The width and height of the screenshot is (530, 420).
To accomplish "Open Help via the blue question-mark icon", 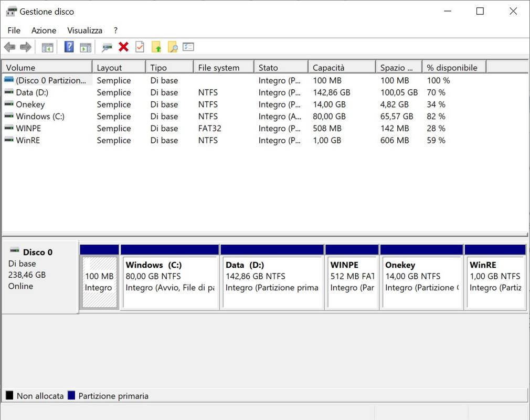I will [x=69, y=47].
